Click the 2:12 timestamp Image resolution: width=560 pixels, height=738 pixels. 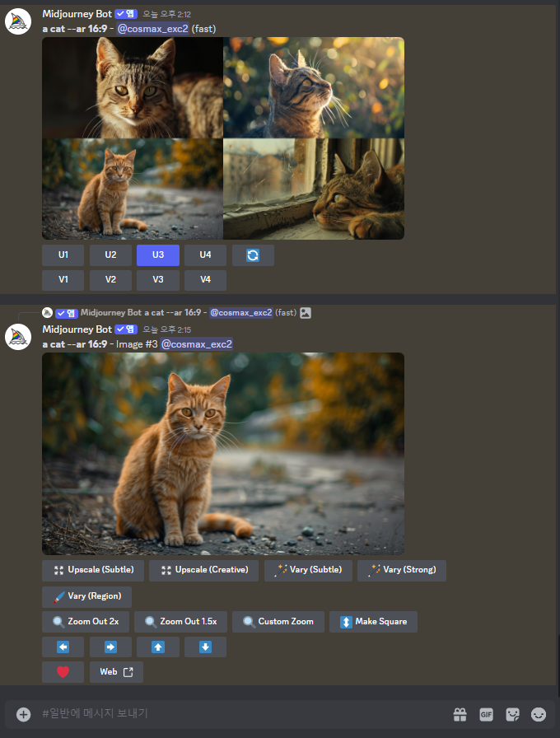166,15
